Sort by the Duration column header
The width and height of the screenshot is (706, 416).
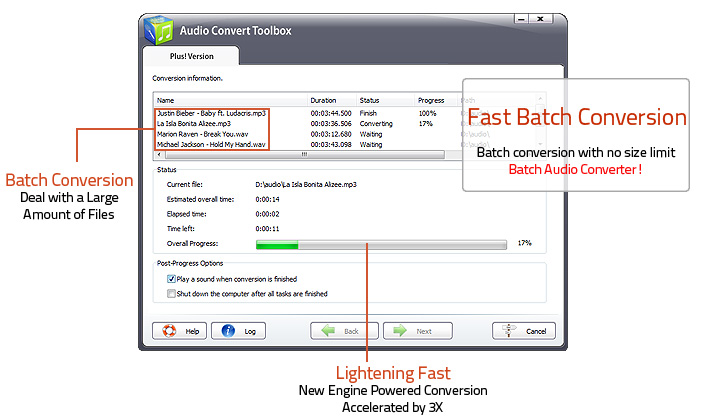[332, 100]
